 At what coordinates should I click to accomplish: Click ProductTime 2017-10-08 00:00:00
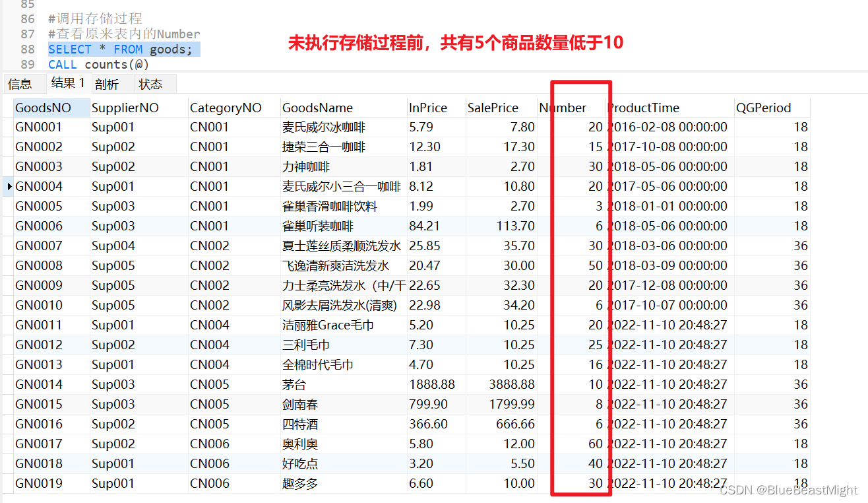[667, 147]
